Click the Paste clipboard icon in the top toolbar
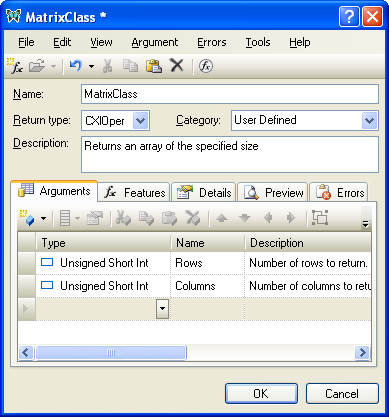 (x=153, y=66)
